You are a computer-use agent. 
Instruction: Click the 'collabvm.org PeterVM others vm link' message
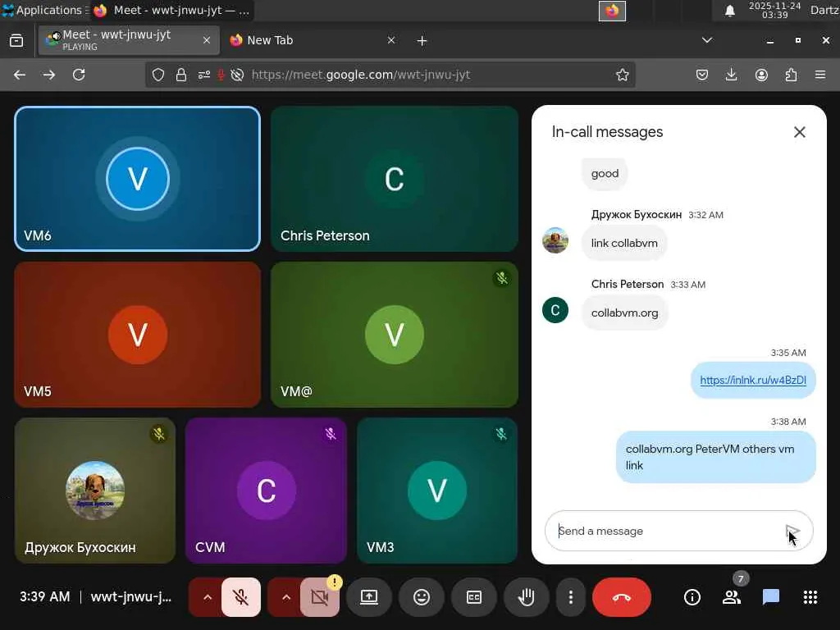coord(715,457)
